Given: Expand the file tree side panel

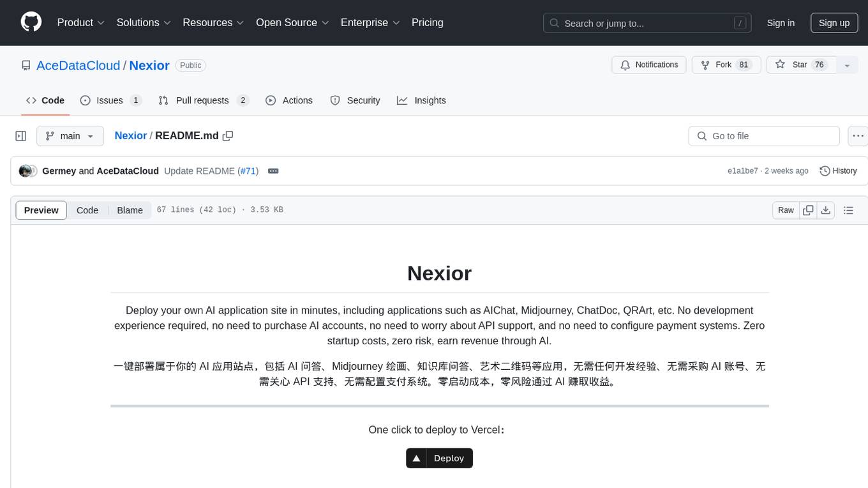Looking at the screenshot, I should tap(21, 136).
